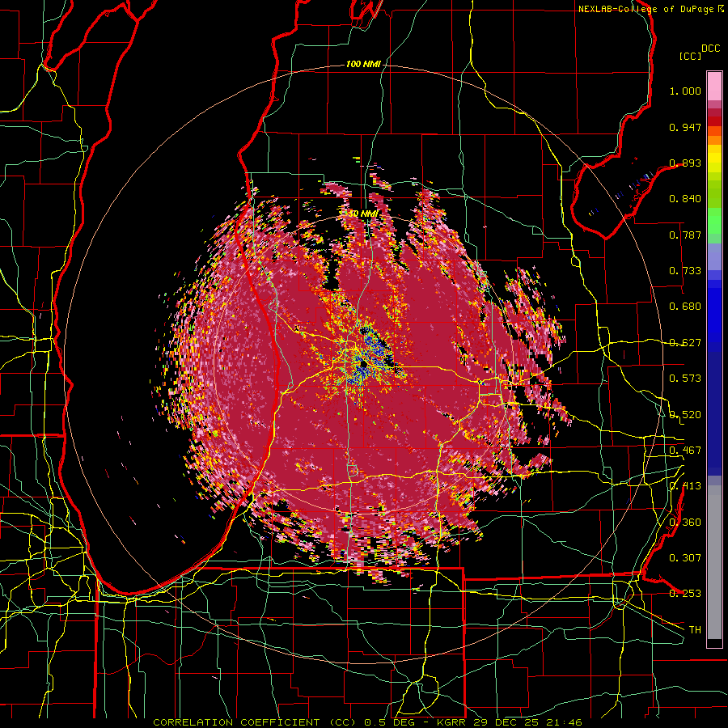Viewport: 728px width, 728px height.
Task: Click the 100 NMI range ring label
Action: click(x=363, y=64)
